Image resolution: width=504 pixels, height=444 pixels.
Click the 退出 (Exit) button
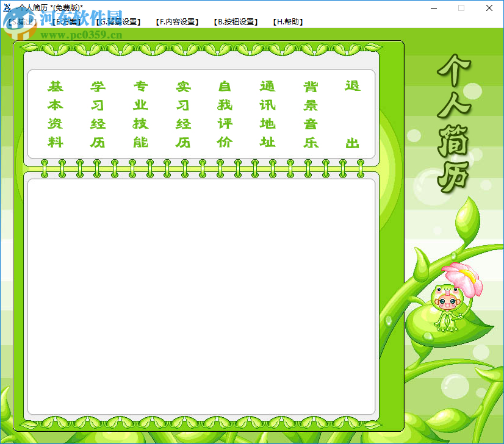pyautogui.click(x=353, y=114)
